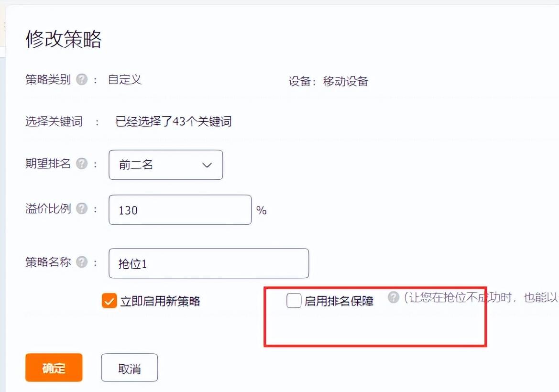Click the question mark beside 策略名称

(x=82, y=262)
